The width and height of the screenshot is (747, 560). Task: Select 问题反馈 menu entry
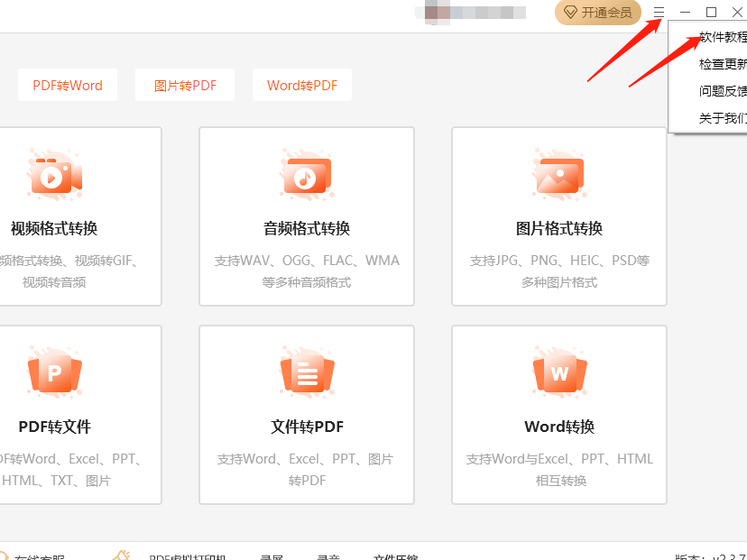click(x=708, y=91)
